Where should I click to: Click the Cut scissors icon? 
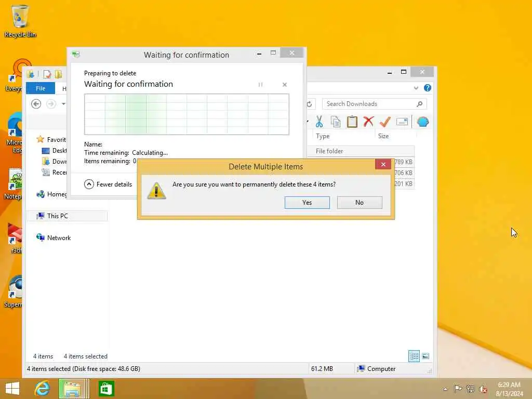(x=320, y=122)
